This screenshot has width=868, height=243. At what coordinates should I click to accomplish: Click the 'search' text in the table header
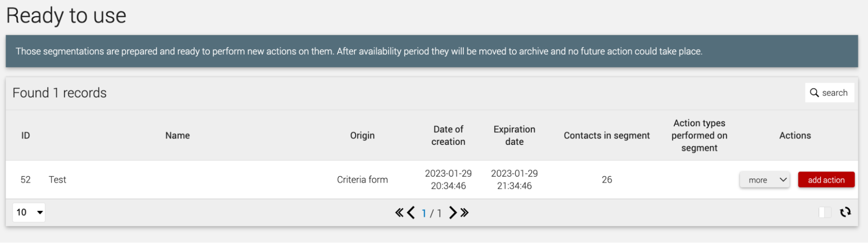[835, 93]
